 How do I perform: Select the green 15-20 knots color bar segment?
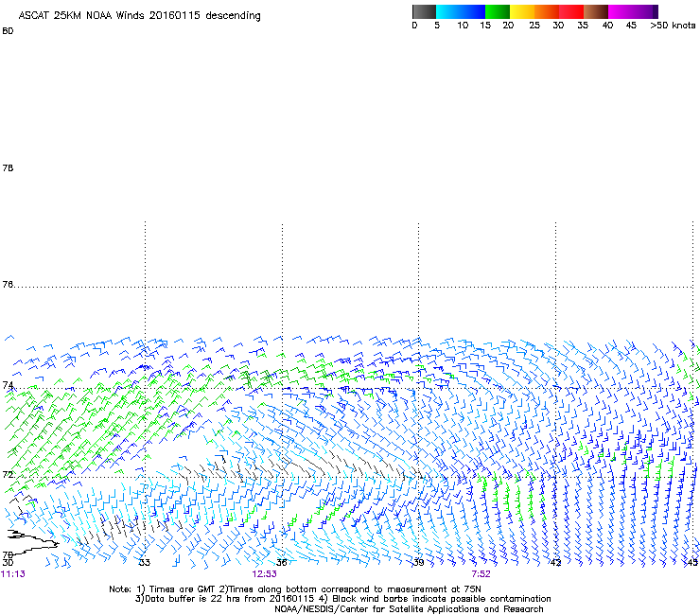[498, 11]
